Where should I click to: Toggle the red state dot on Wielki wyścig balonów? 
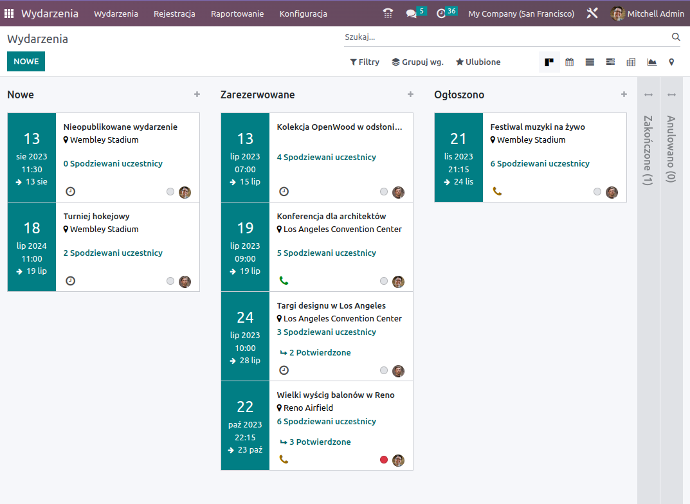[x=384, y=460]
